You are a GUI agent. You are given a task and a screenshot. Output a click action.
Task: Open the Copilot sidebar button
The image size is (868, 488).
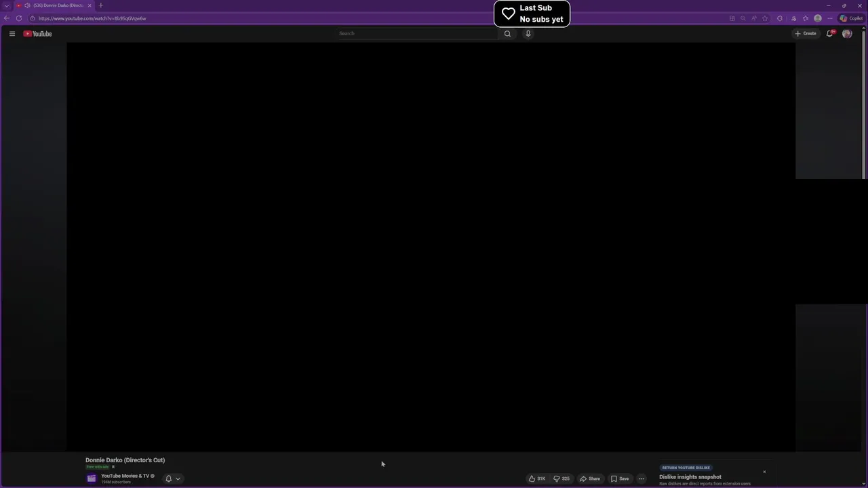point(852,18)
